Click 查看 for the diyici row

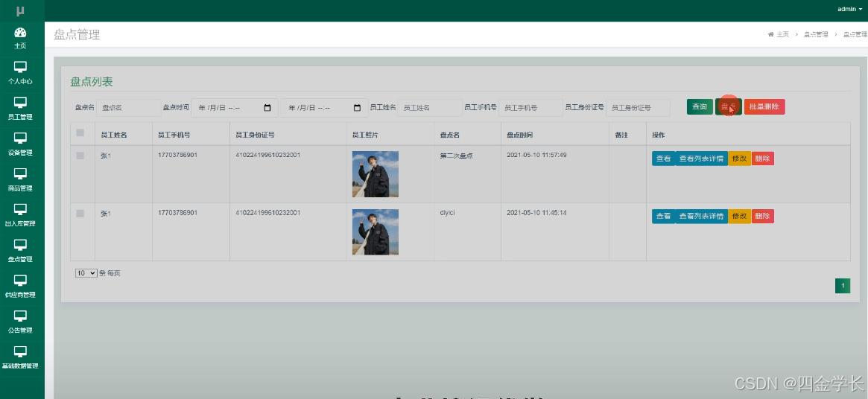click(663, 217)
